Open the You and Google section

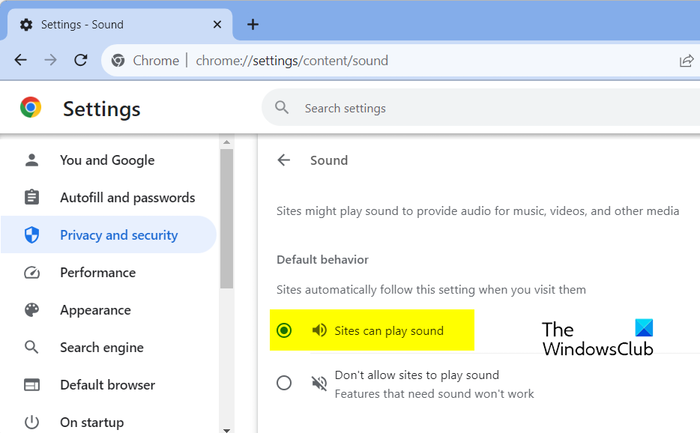(107, 160)
